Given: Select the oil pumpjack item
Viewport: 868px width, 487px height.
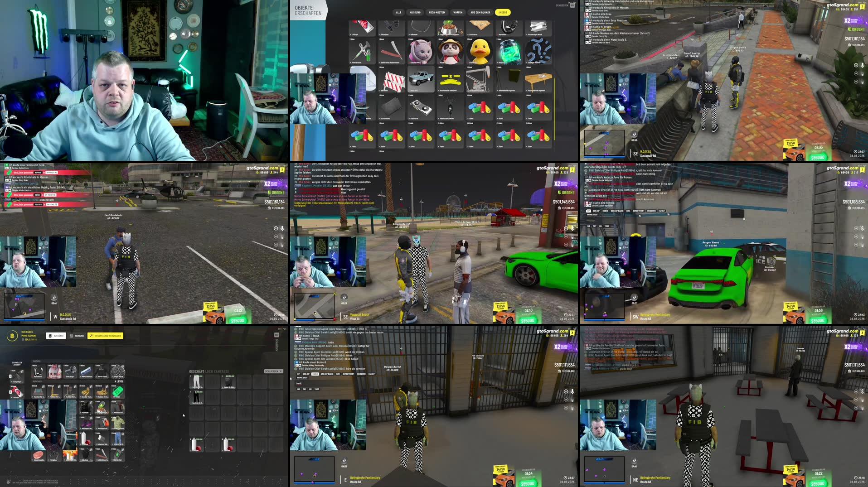Looking at the screenshot, I should [x=480, y=80].
